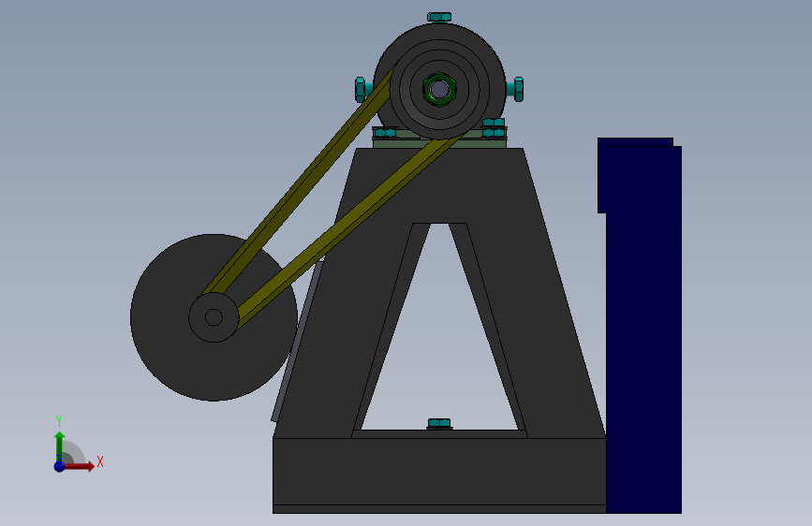The height and width of the screenshot is (526, 812).
Task: Select the lower strand of the yellow belt
Action: [x=348, y=227]
